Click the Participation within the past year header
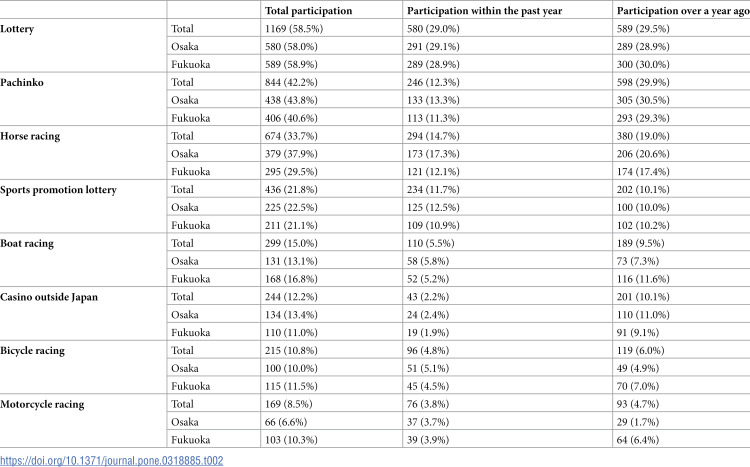750x467 pixels. pyautogui.click(x=485, y=11)
